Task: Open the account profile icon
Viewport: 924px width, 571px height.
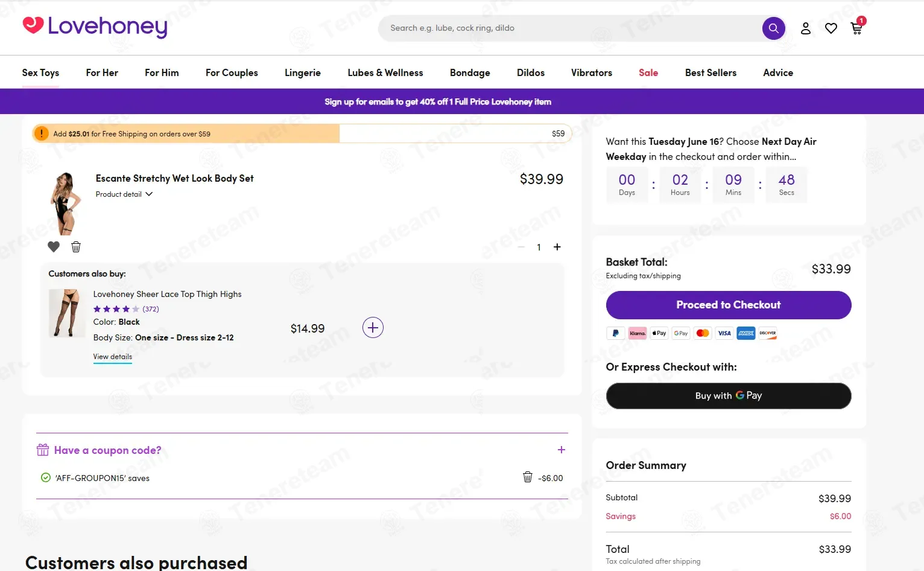Action: 806,28
